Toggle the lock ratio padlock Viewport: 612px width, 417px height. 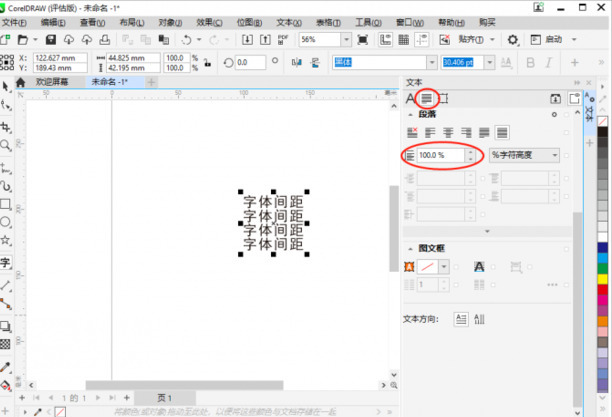207,62
